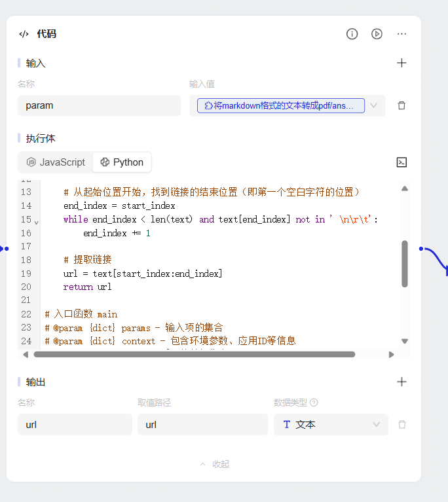This screenshot has width=448, height=502.
Task: Click the info icon in header
Action: click(352, 34)
